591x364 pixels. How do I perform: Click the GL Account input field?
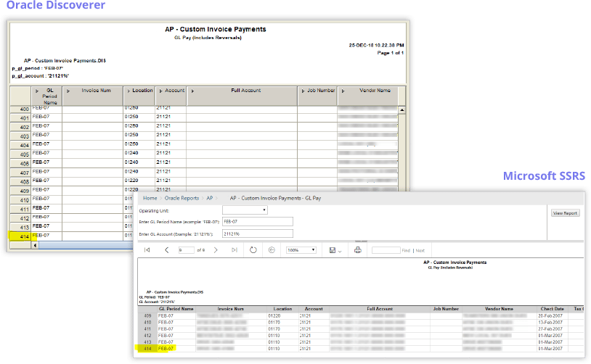[x=258, y=233]
